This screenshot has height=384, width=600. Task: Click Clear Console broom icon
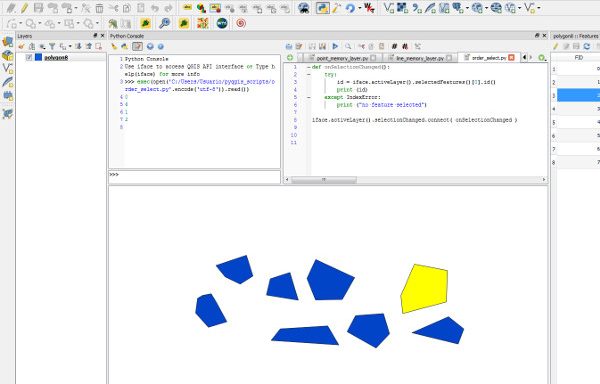tap(114, 46)
